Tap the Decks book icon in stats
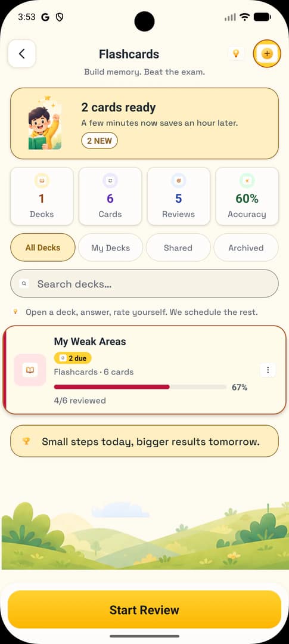Viewport: 289px width, 644px height. [42, 181]
